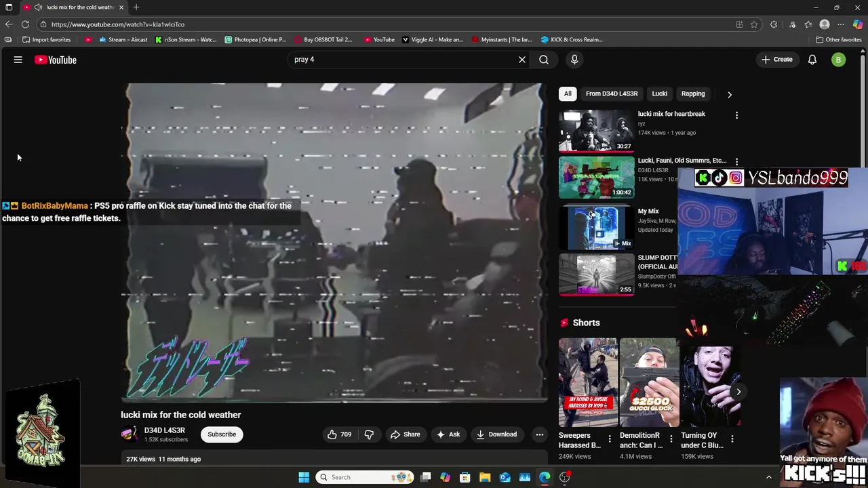Open more actions under the video

(x=540, y=434)
